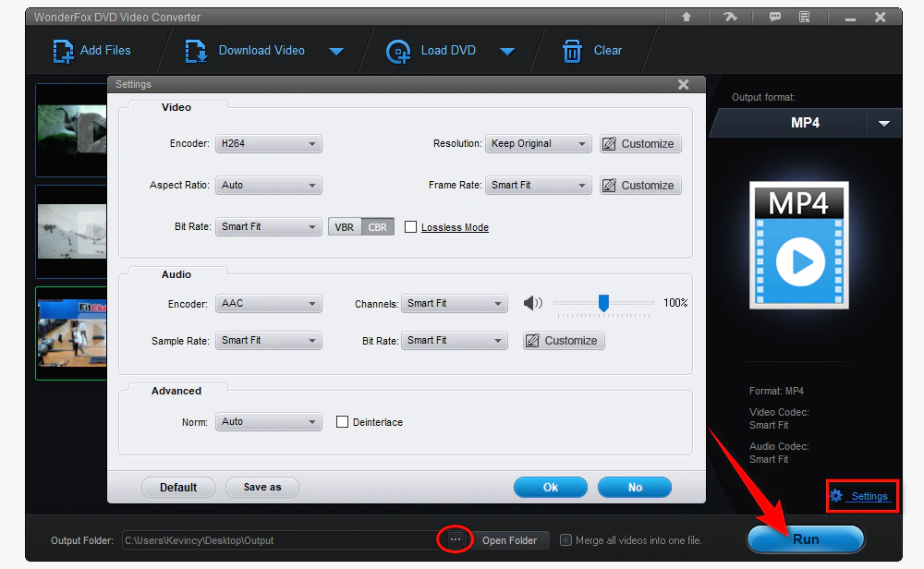The width and height of the screenshot is (924, 569).
Task: Switch bit rate mode to CBR
Action: click(378, 227)
